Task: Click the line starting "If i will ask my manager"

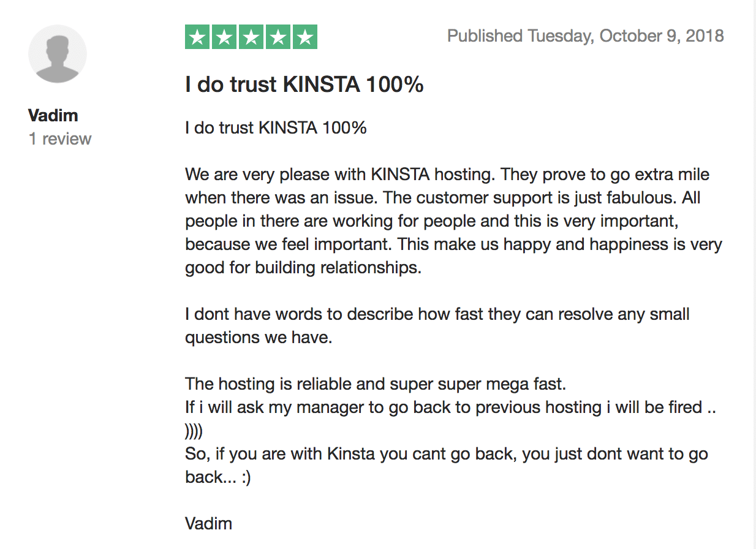Action: coord(450,407)
